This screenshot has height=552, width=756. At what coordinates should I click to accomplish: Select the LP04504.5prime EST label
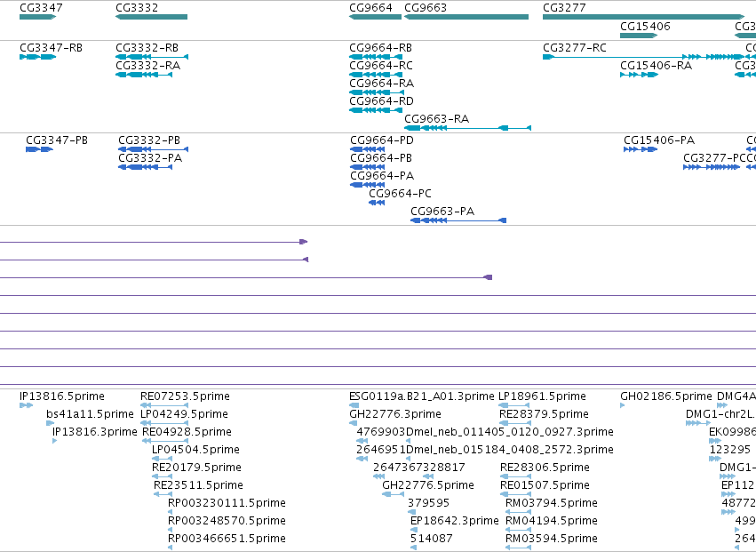click(195, 450)
